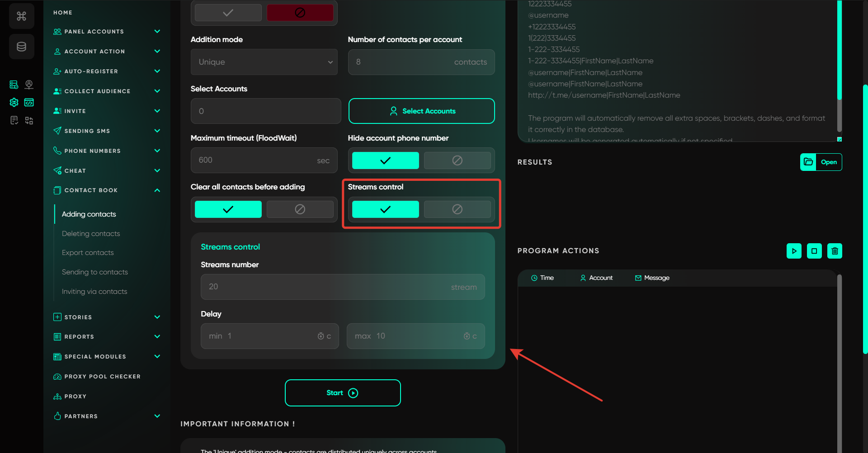Click the folder icon next to Open
This screenshot has width=868, height=453.
coord(808,162)
